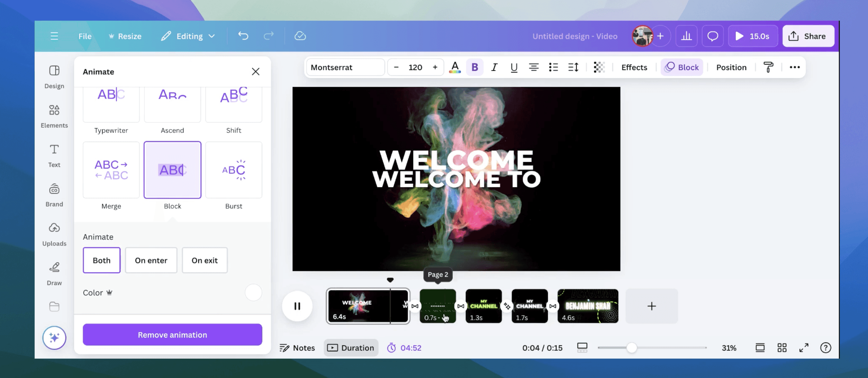The width and height of the screenshot is (868, 378).
Task: Close the Animate panel
Action: click(x=255, y=71)
